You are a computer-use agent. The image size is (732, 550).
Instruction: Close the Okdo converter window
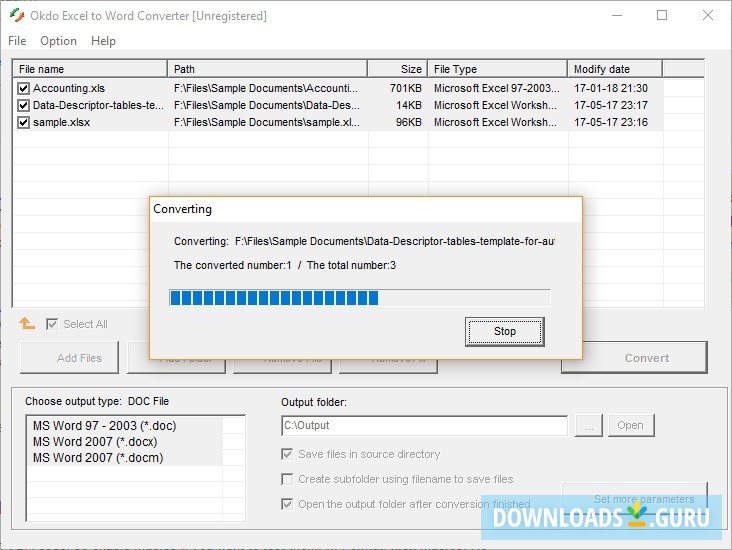coord(708,15)
